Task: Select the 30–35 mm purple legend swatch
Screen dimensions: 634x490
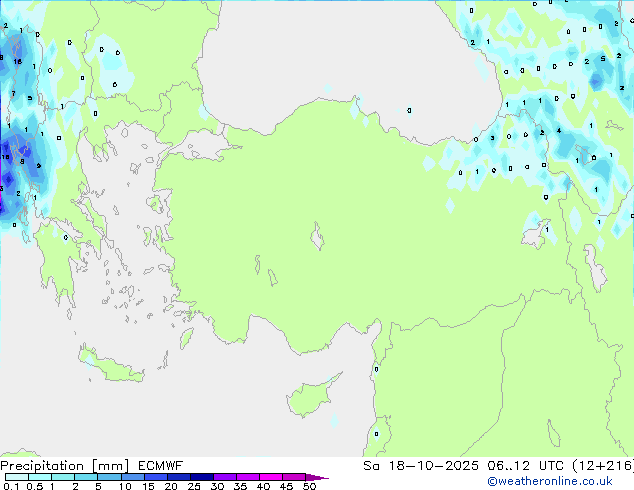Action: coord(227,477)
